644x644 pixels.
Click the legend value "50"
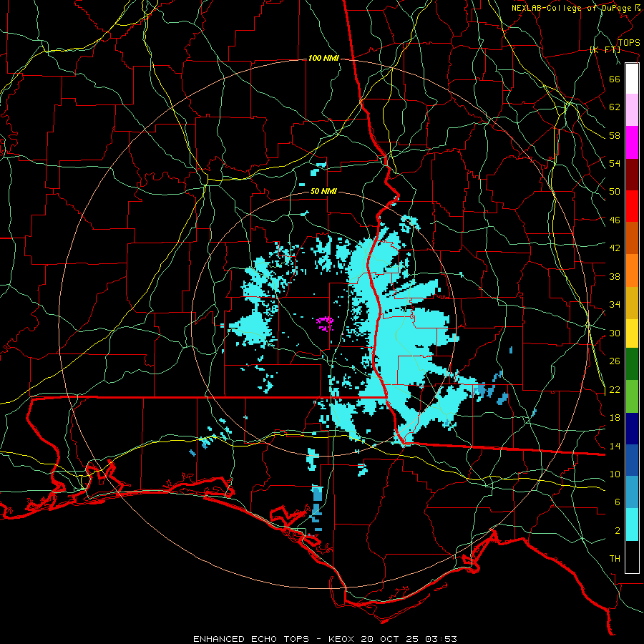615,192
